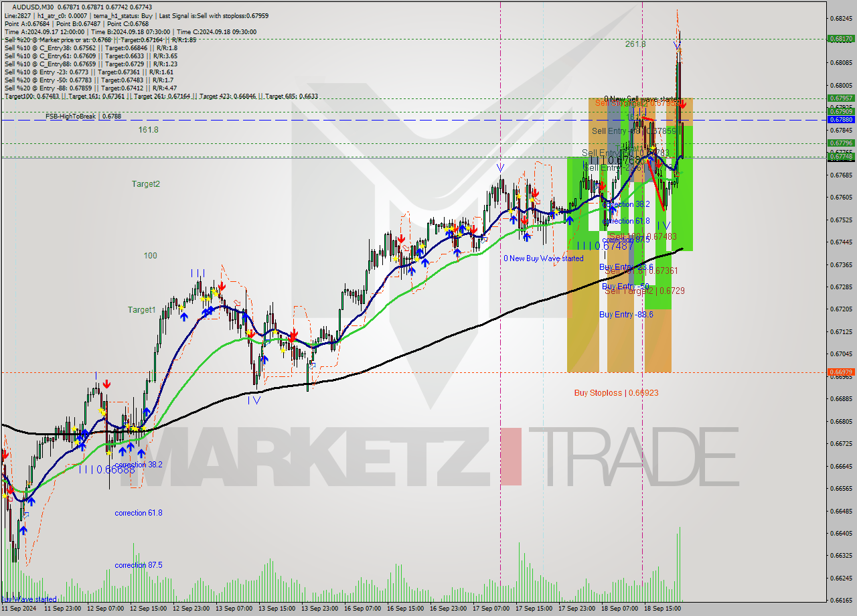Viewport: 857px width, 616px height.
Task: Click the 0.68005 price axis label
Action: pos(842,86)
